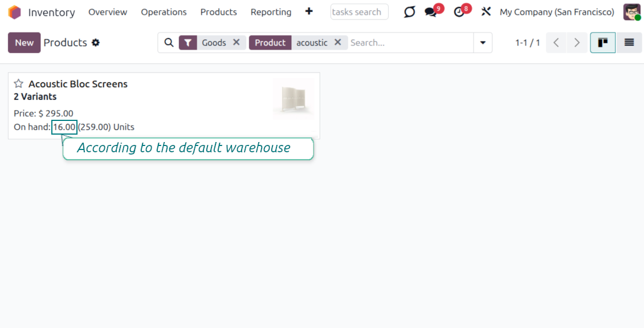Screen dimensions: 644x328
Task: Open the Overview menu
Action: click(108, 13)
